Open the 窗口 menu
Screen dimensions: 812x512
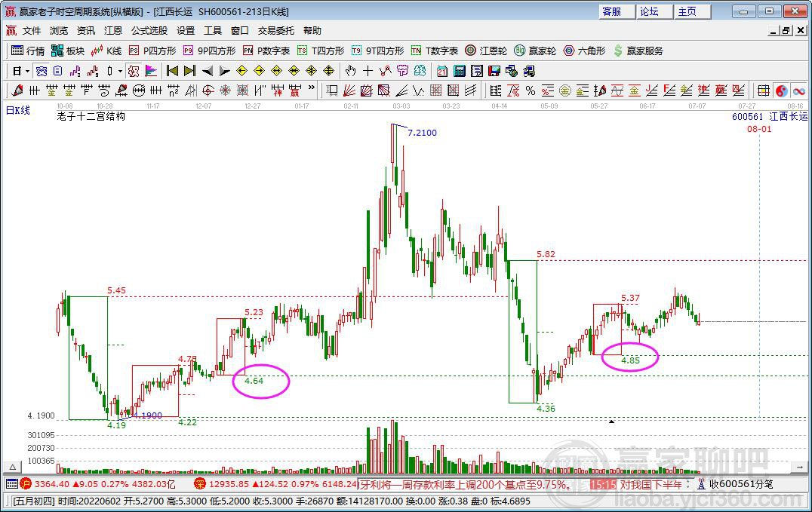240,31
